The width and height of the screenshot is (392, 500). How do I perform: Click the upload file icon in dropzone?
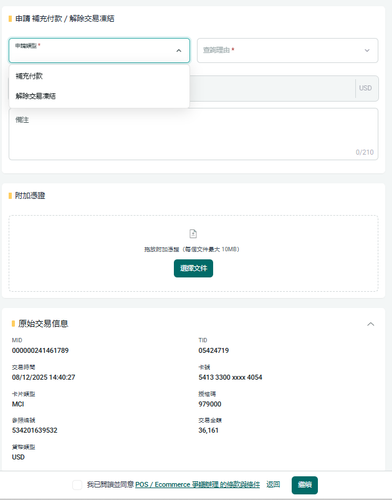[193, 233]
